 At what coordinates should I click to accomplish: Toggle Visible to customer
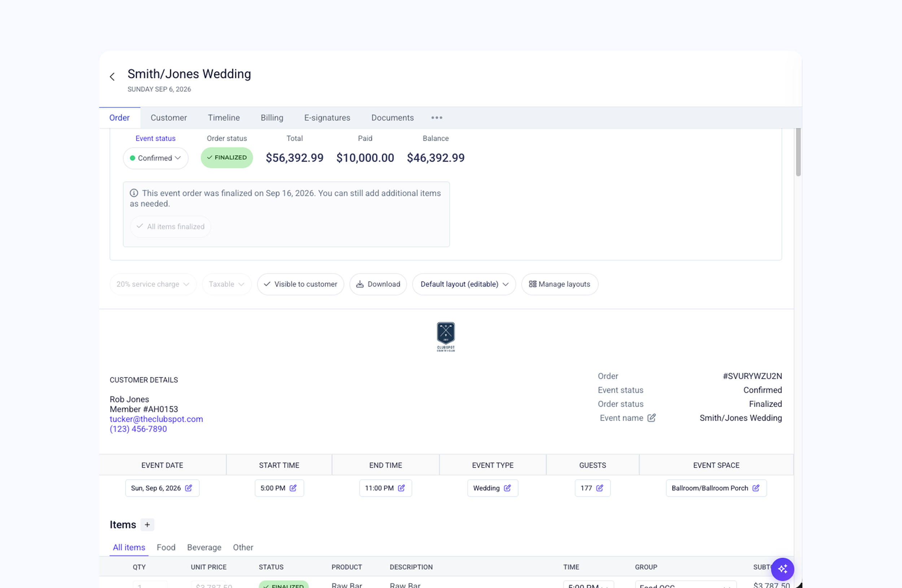coord(301,284)
